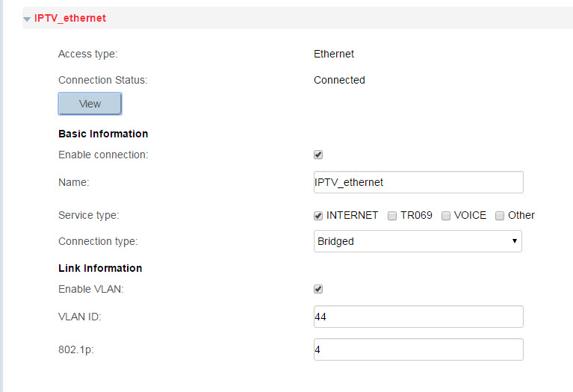This screenshot has height=392, width=573.
Task: Click the TR069 label text
Action: [x=416, y=215]
